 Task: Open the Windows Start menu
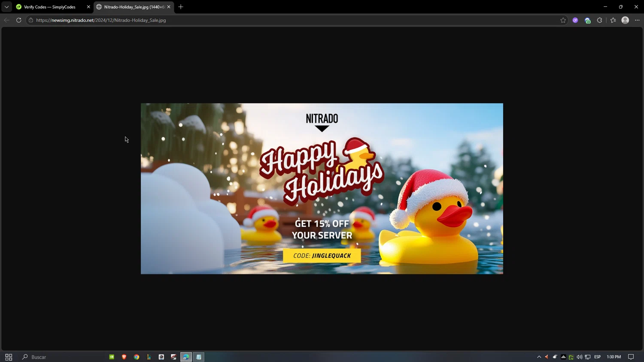coord(9,357)
